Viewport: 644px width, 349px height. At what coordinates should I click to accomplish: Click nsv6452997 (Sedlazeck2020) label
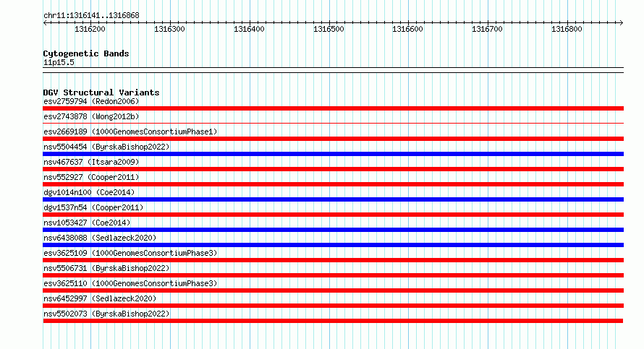click(100, 298)
